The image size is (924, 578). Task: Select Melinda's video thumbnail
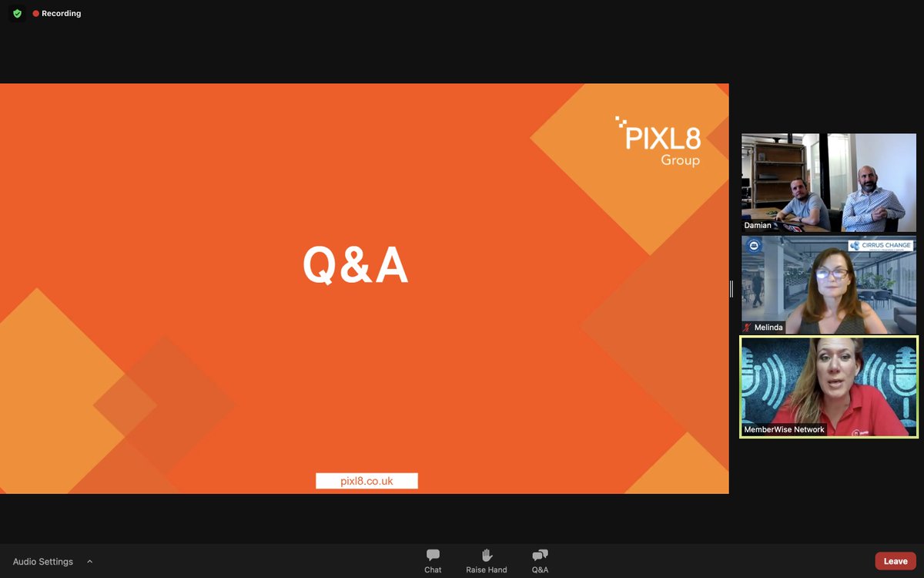point(829,284)
